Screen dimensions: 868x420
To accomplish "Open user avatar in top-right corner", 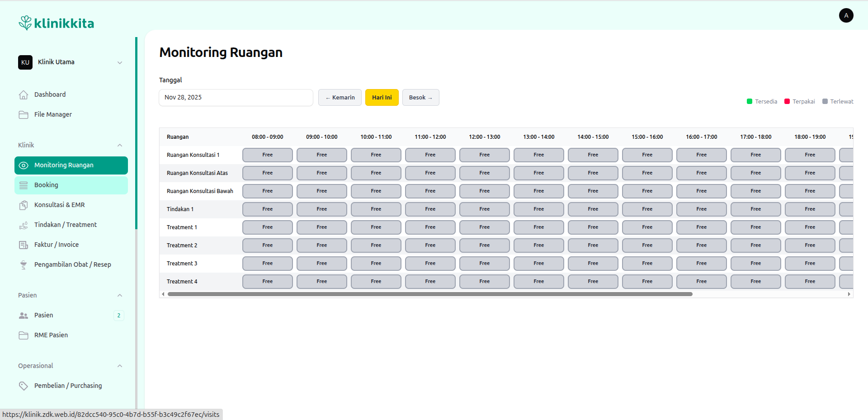I will tap(846, 15).
